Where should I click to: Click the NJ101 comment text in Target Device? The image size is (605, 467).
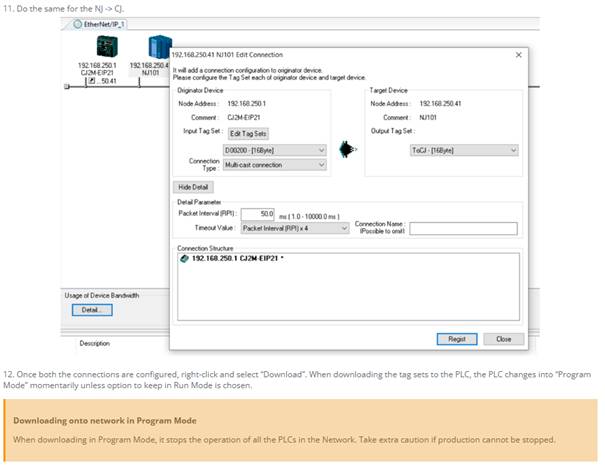point(428,117)
